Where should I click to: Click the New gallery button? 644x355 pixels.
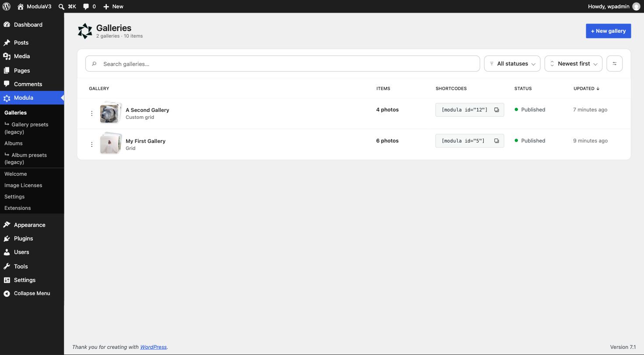[x=609, y=31]
